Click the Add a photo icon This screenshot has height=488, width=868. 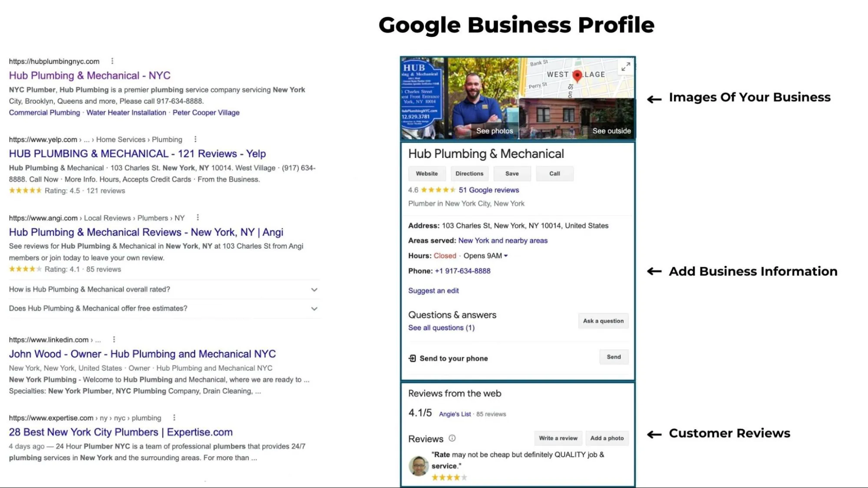[x=606, y=438]
